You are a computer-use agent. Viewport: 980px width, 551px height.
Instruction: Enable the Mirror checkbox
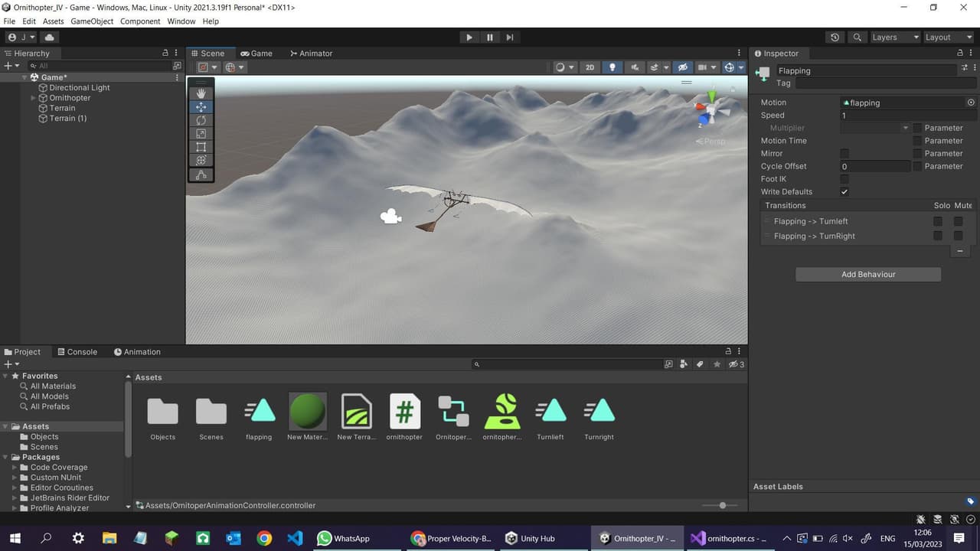[844, 154]
